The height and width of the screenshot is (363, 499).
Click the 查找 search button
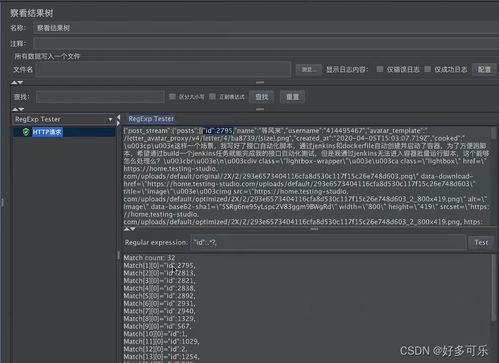(x=262, y=97)
